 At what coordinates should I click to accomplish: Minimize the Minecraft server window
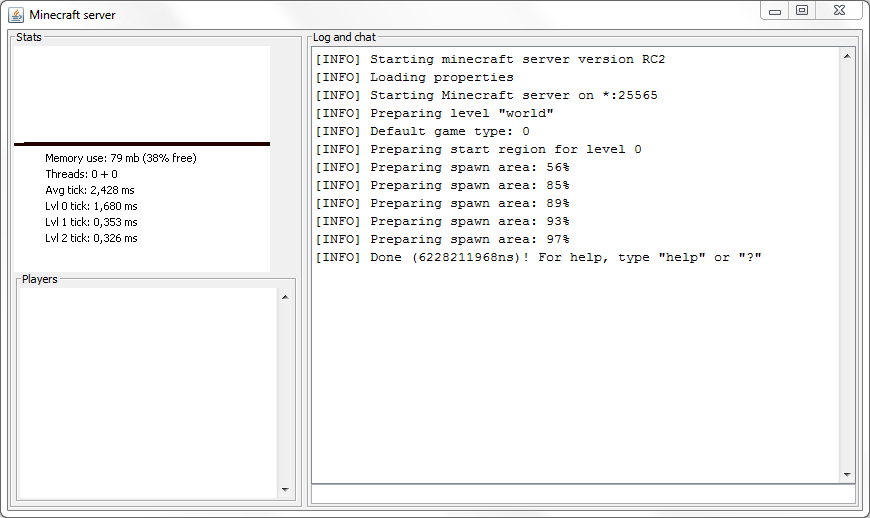775,11
